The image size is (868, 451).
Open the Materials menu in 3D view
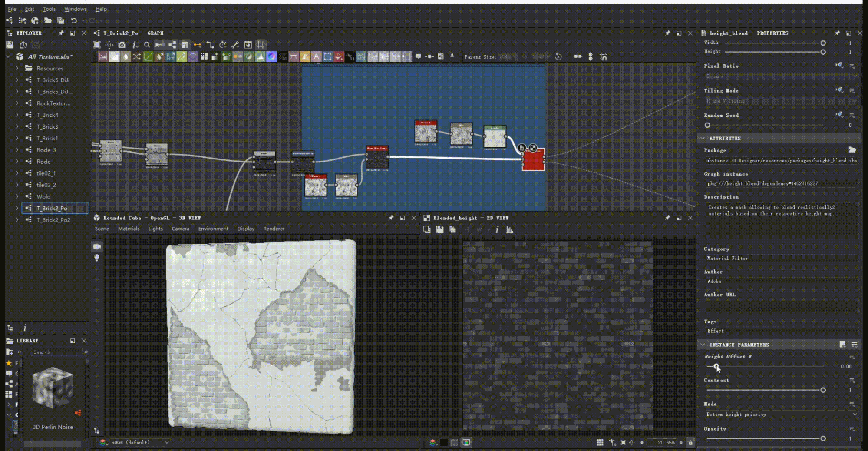pyautogui.click(x=129, y=229)
